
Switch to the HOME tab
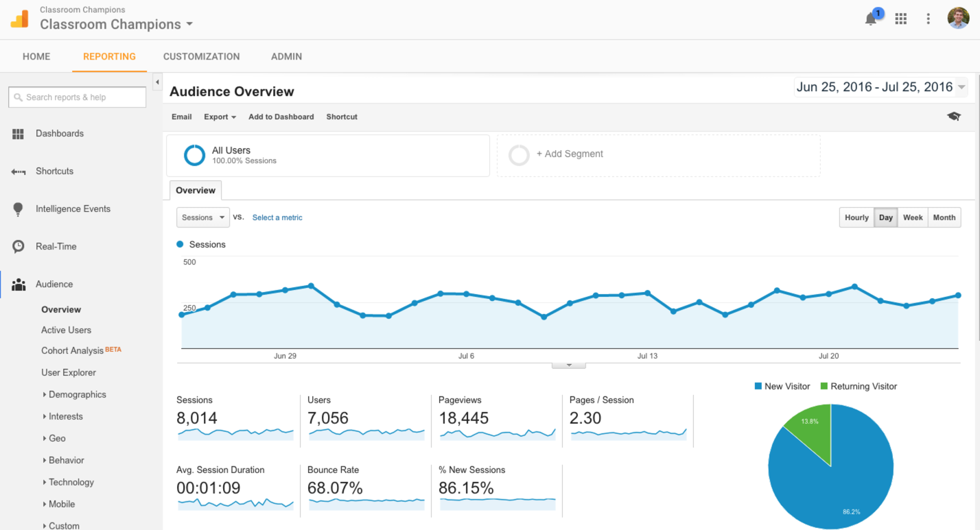(36, 56)
